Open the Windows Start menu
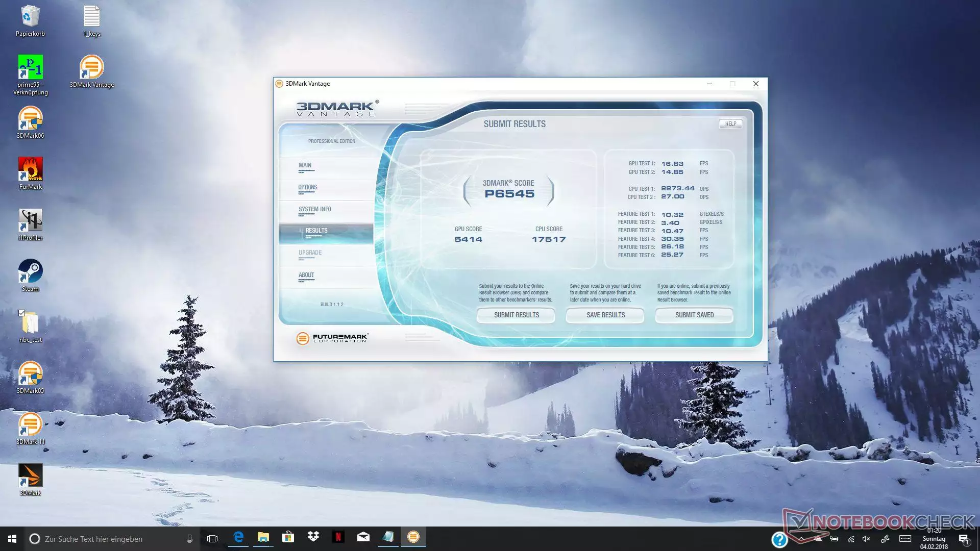 click(12, 539)
